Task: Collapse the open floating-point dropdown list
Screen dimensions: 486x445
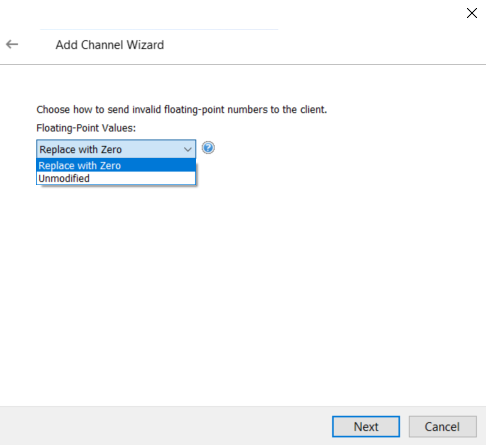Action: (x=188, y=149)
